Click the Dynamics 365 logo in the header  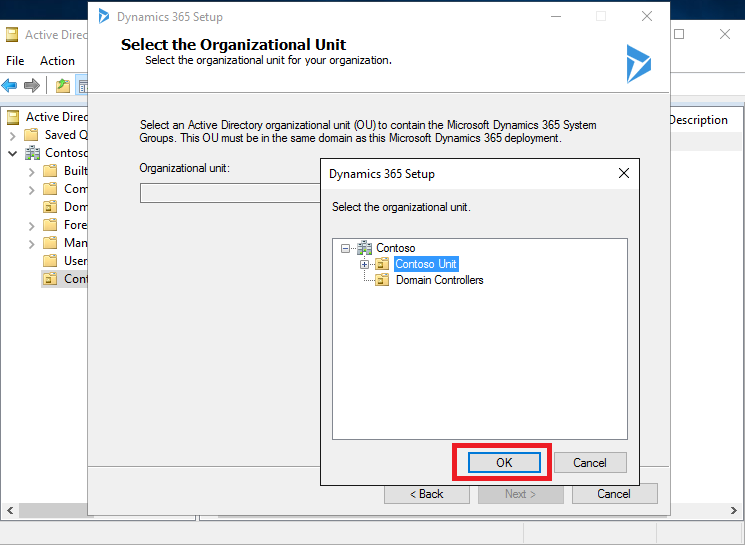638,64
